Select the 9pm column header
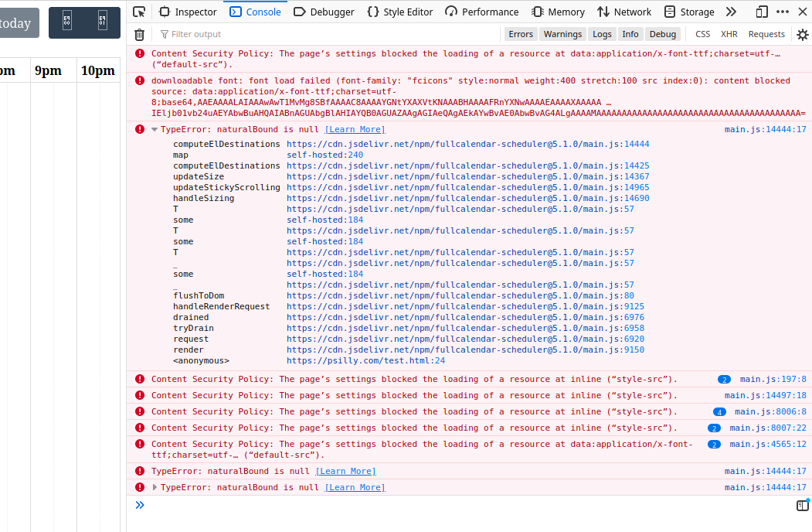This screenshot has width=812, height=532. click(x=48, y=70)
